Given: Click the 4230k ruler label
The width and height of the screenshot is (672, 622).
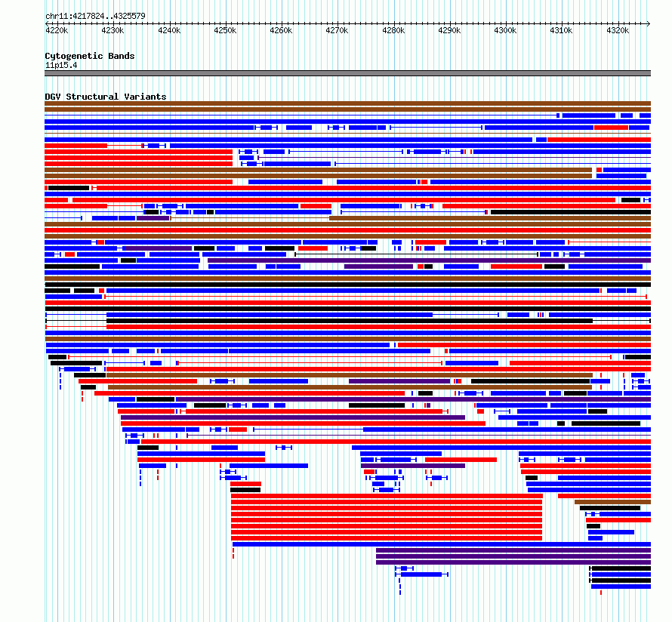Looking at the screenshot, I should pyautogui.click(x=113, y=30).
